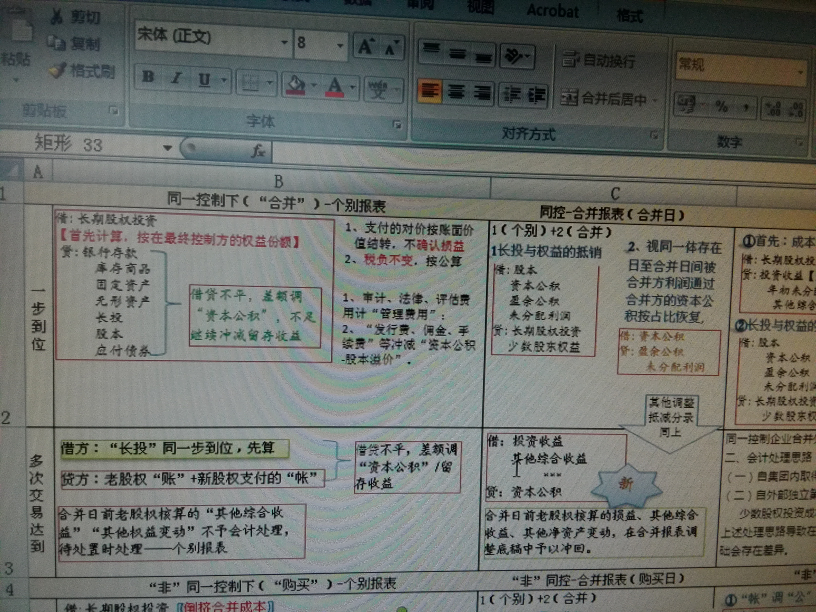This screenshot has width=816, height=612.
Task: Toggle italic formatting
Action: pos(176,79)
